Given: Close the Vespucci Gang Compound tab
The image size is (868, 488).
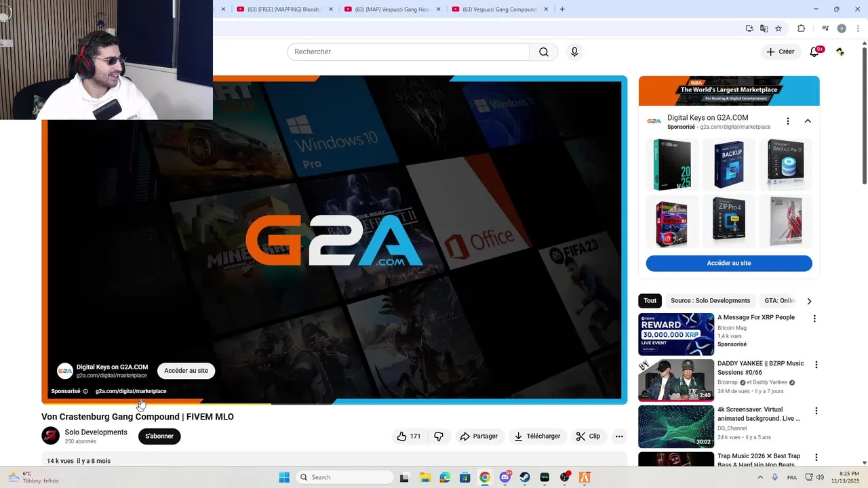Looking at the screenshot, I should (547, 9).
